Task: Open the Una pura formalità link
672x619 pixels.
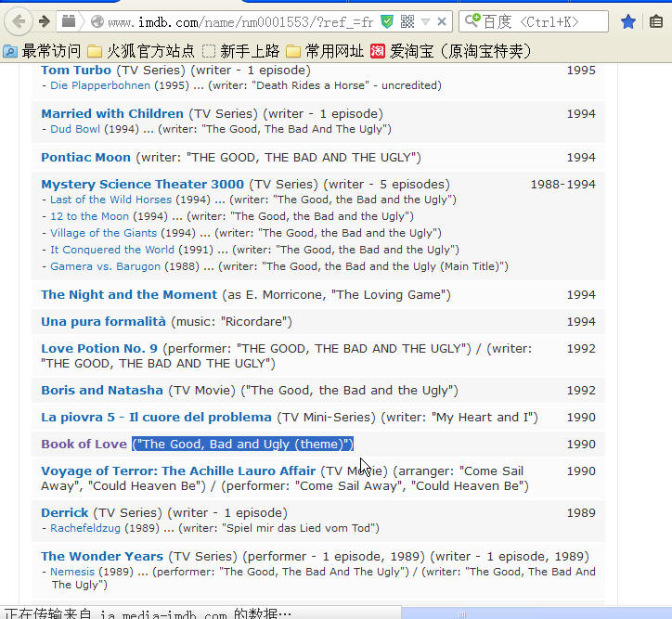Action: coord(103,322)
